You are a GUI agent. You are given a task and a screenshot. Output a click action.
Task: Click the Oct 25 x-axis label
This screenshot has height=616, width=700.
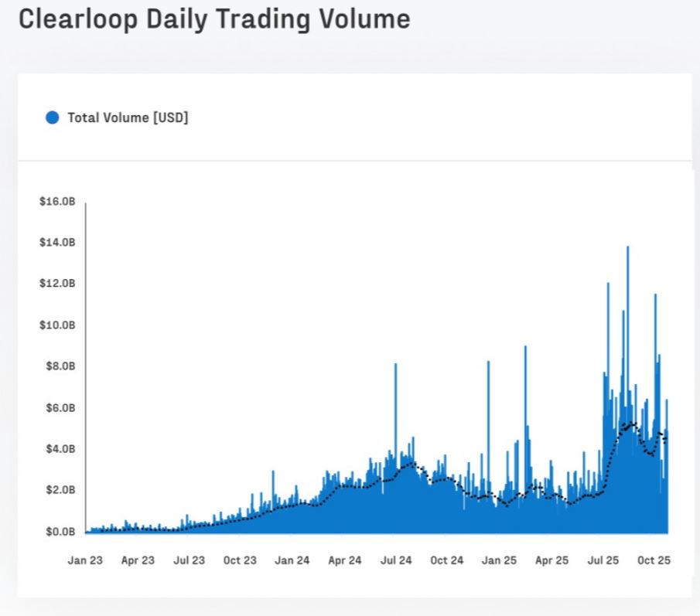pyautogui.click(x=654, y=560)
